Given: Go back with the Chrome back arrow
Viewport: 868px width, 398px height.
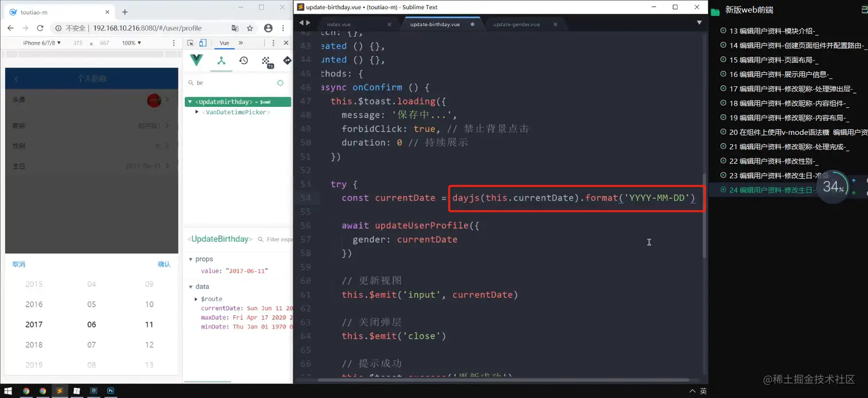Looking at the screenshot, I should tap(10, 28).
